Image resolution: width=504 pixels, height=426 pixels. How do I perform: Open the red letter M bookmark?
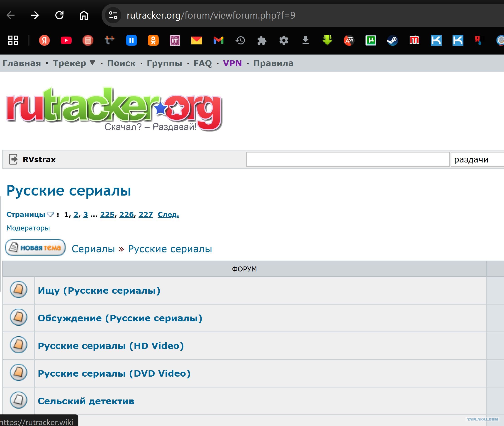coord(414,40)
